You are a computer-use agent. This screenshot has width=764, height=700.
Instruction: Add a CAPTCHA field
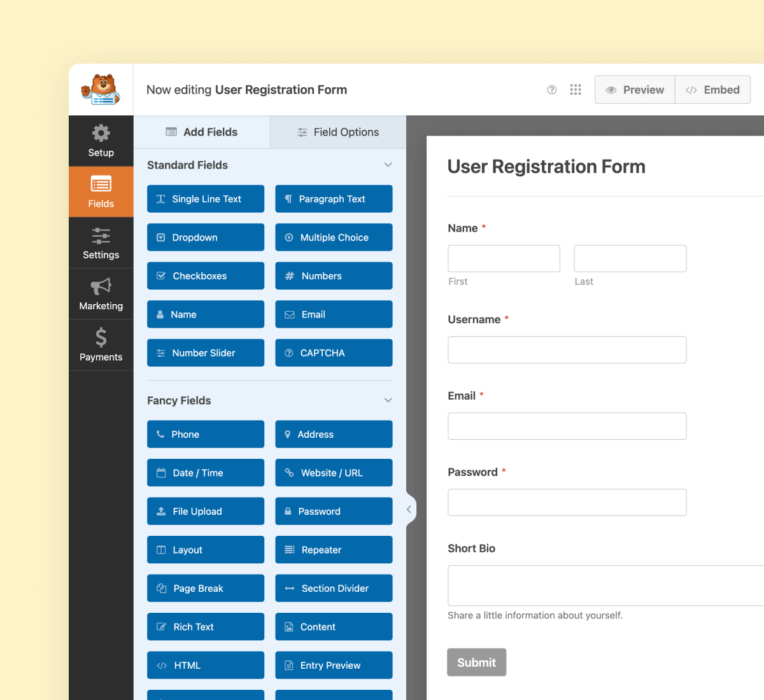click(x=334, y=353)
